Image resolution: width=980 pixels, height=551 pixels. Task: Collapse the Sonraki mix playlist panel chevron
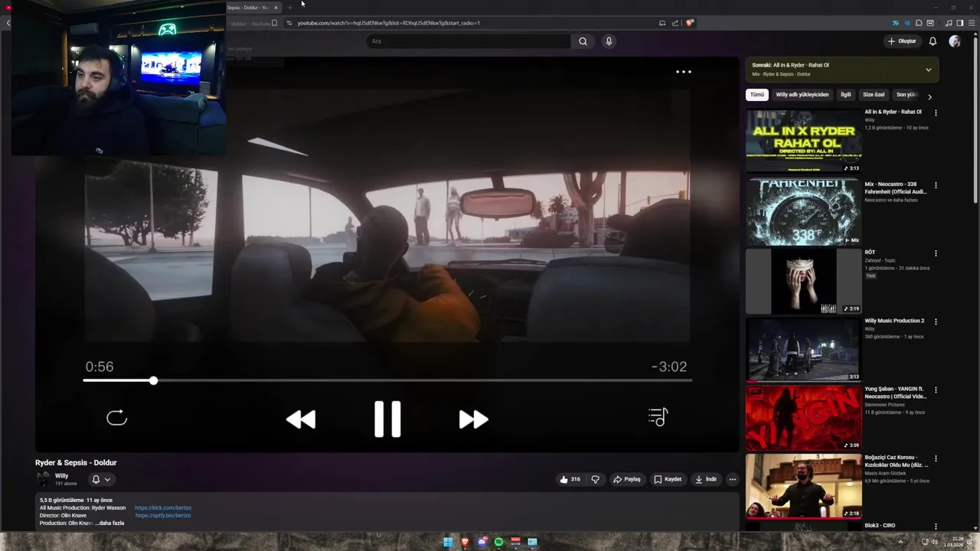(x=929, y=70)
